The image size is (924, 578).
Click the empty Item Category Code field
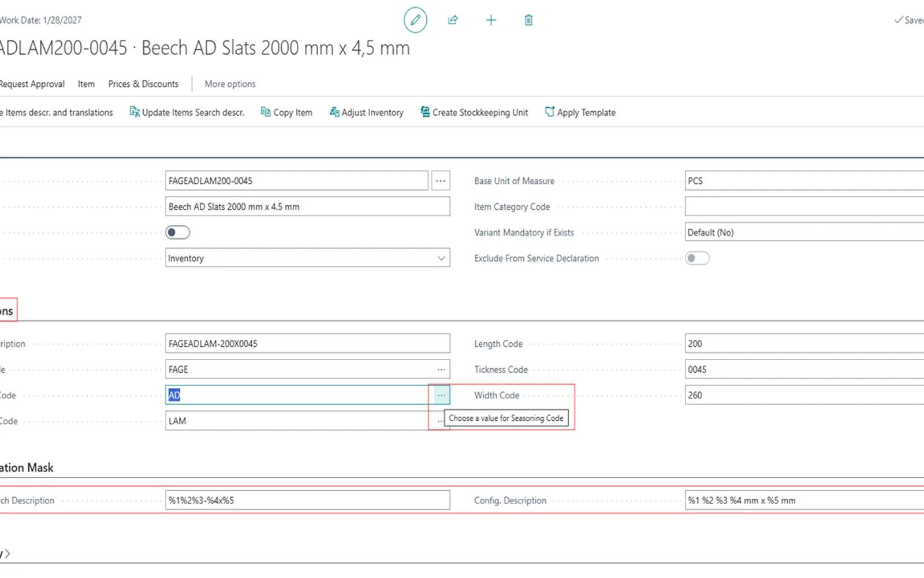[804, 206]
